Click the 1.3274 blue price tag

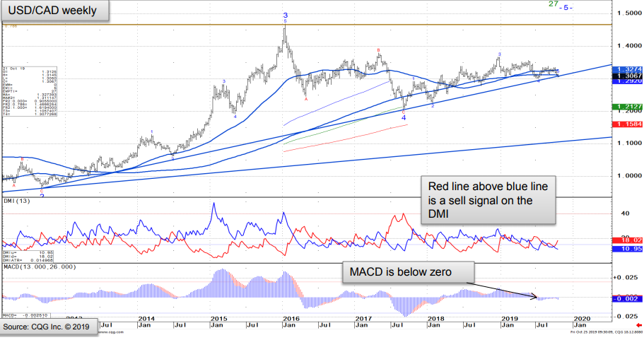628,69
